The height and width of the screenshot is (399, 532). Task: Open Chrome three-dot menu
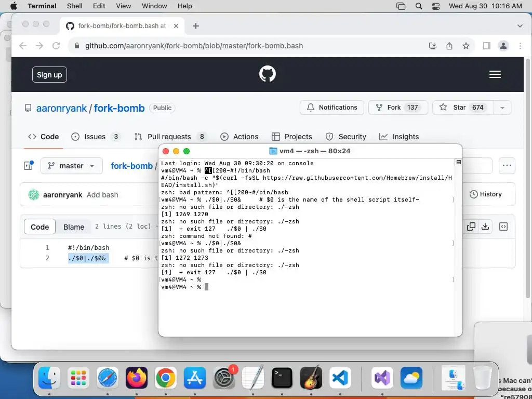point(520,46)
